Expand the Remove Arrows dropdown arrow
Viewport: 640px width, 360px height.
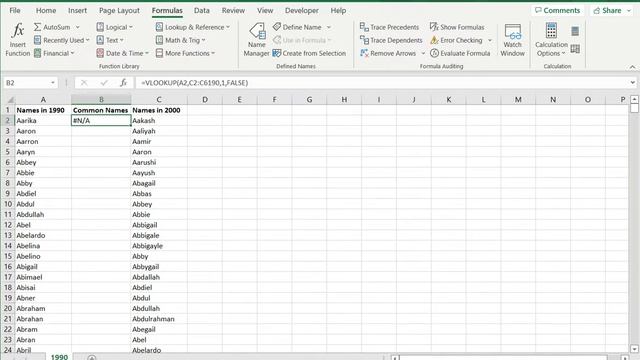pyautogui.click(x=423, y=53)
